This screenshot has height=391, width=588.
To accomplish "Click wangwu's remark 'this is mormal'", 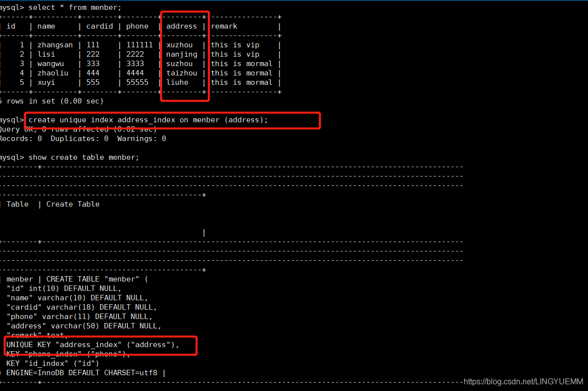I will click(242, 64).
